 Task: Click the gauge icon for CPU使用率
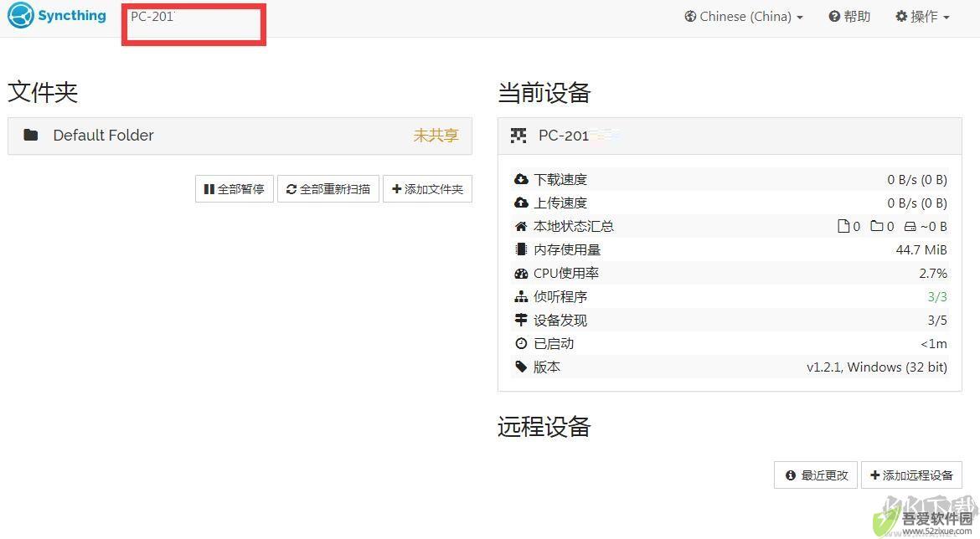521,274
